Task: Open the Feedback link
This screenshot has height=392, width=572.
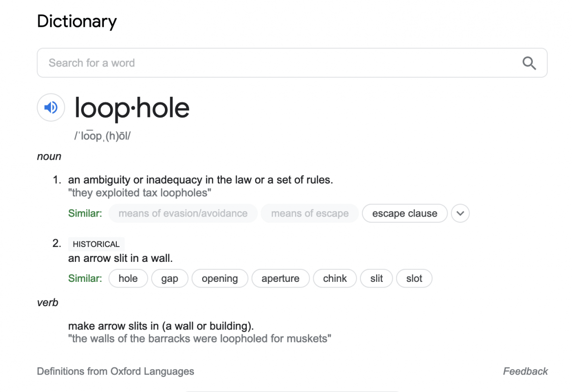Action: (525, 371)
